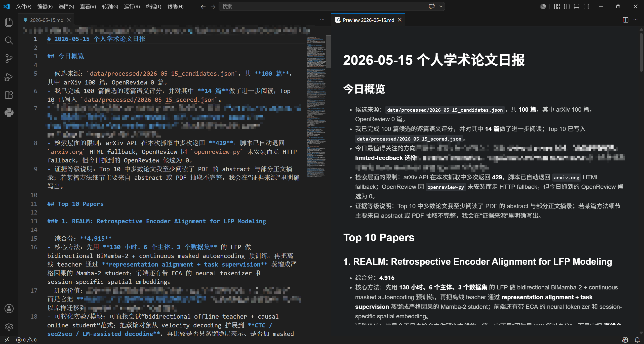Expand the chat dropdown arrow beside Copilot icon
This screenshot has height=344, width=644.
(x=441, y=7)
